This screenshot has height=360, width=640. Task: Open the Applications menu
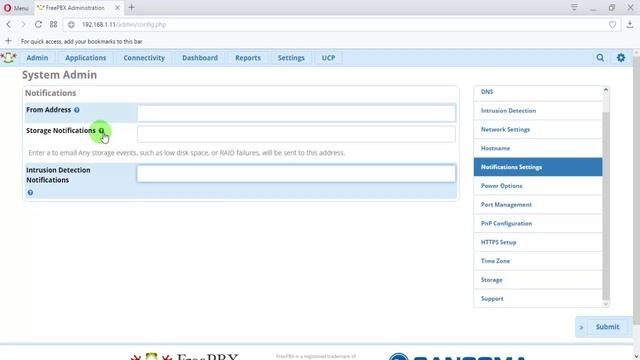[86, 58]
